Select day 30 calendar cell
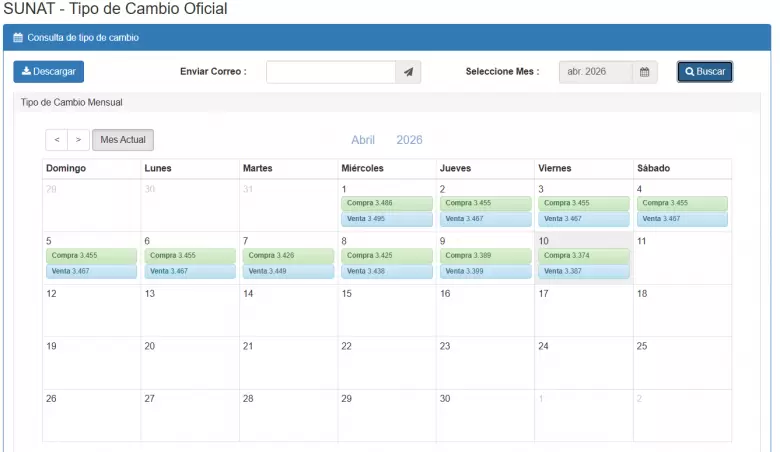Image resolution: width=780 pixels, height=452 pixels. (x=485, y=414)
